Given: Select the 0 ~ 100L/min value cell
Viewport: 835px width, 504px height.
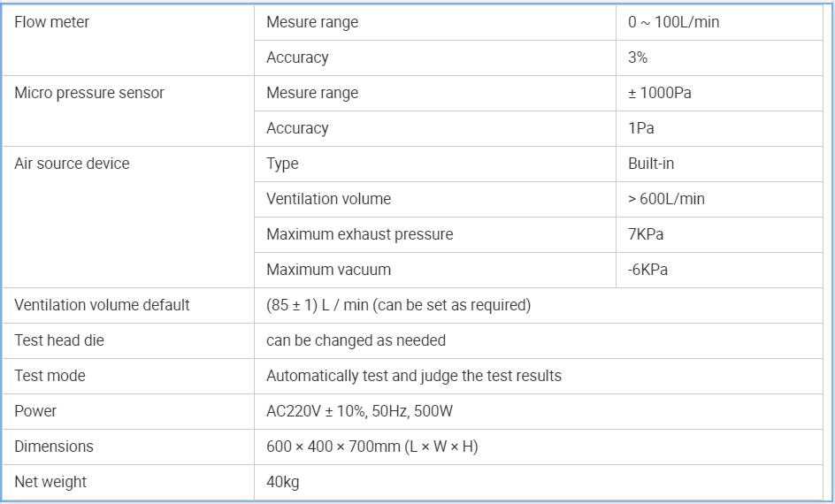Looking at the screenshot, I should point(673,22).
